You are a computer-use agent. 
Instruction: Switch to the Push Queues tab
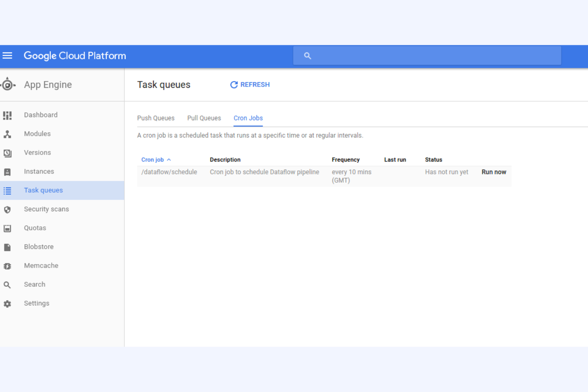tap(156, 118)
